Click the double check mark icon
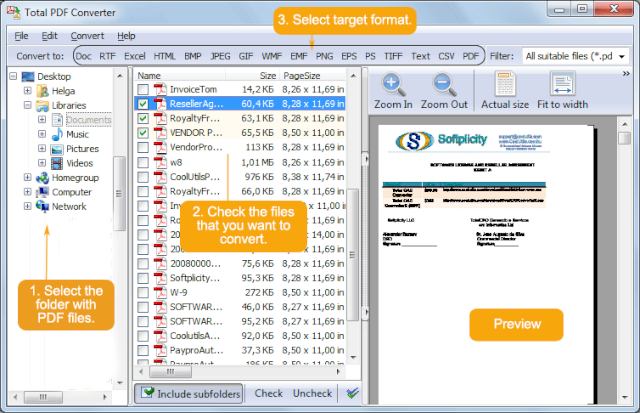 [352, 393]
